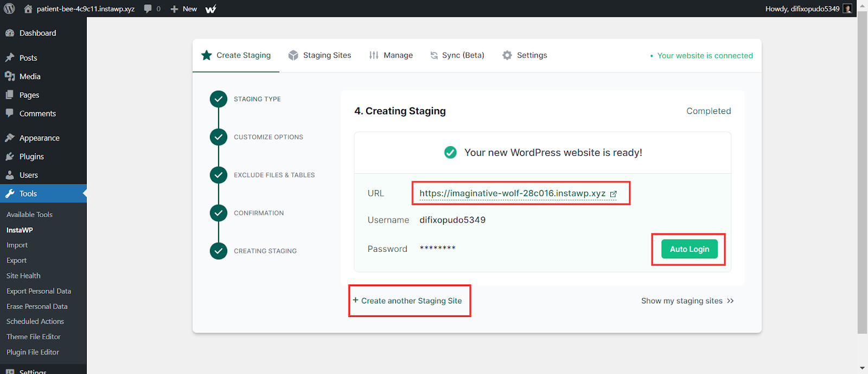The image size is (868, 374).
Task: Click the WordPress logo in admin bar
Action: (9, 9)
